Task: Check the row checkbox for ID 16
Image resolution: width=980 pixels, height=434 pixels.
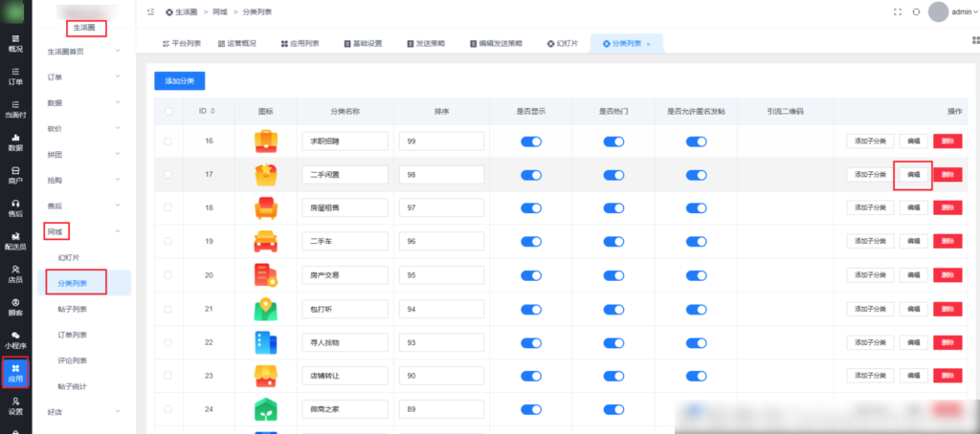Action: 167,141
